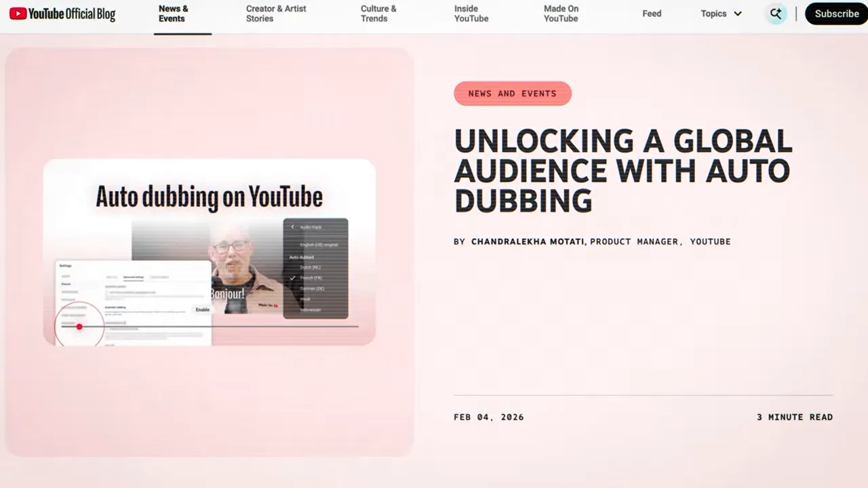Image resolution: width=868 pixels, height=488 pixels.
Task: Click the 3 MINUTE READ label
Action: [795, 417]
